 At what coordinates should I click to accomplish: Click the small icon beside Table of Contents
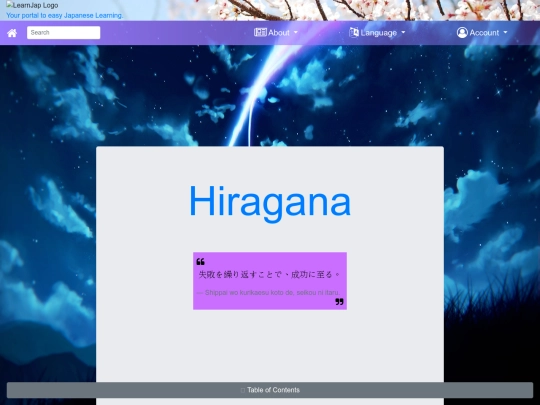pos(243,390)
